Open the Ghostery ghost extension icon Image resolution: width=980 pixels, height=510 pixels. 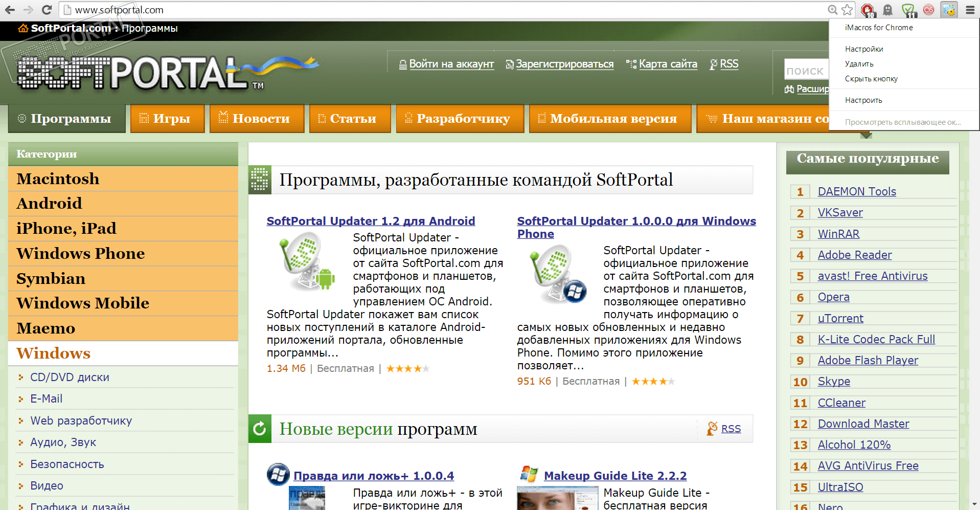coord(888,10)
